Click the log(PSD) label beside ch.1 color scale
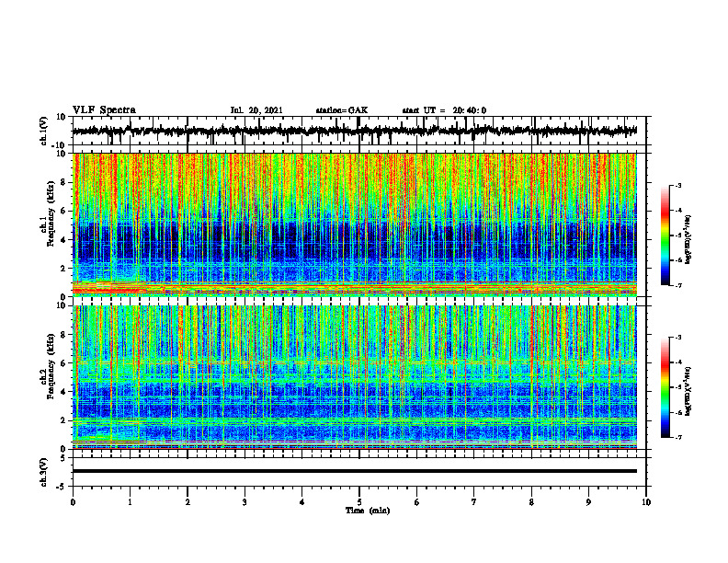This screenshot has height=563, width=728. point(688,240)
